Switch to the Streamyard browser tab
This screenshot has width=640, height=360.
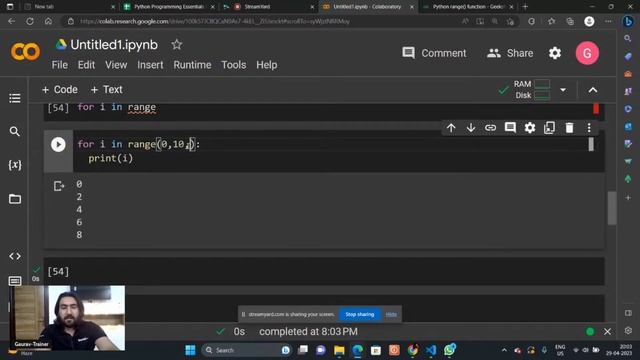point(269,7)
